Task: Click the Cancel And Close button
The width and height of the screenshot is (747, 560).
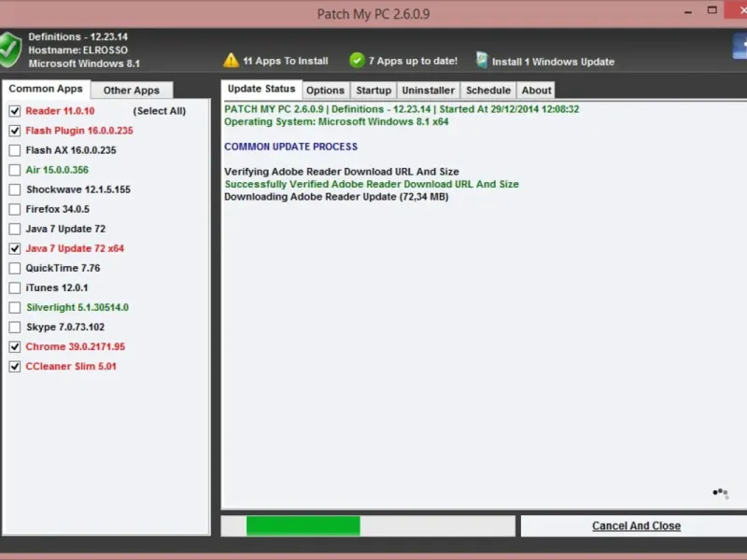Action: tap(636, 525)
